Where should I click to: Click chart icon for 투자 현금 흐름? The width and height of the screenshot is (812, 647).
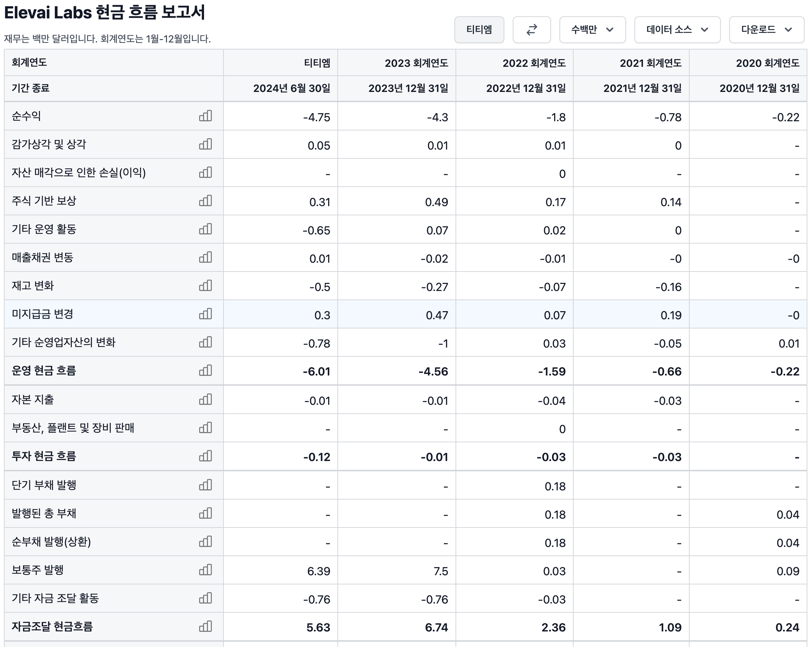[x=205, y=456]
